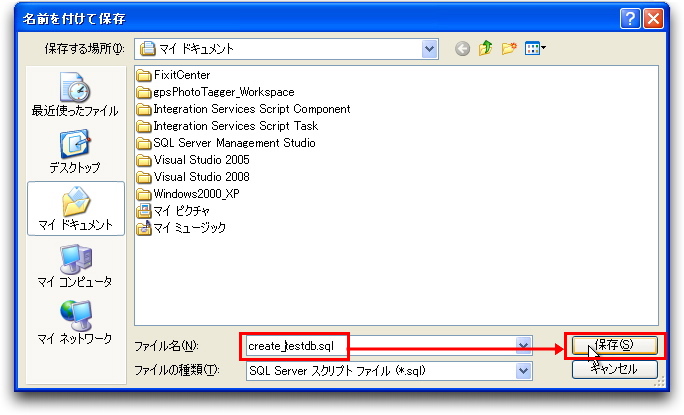Click the 保存(S) save button
The width and height of the screenshot is (684, 415).
pyautogui.click(x=614, y=345)
